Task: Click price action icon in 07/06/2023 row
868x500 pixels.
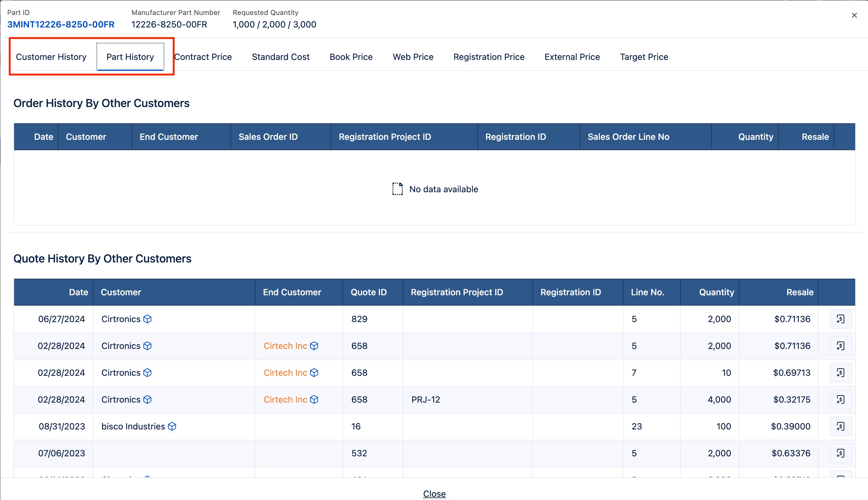Action: (x=841, y=453)
